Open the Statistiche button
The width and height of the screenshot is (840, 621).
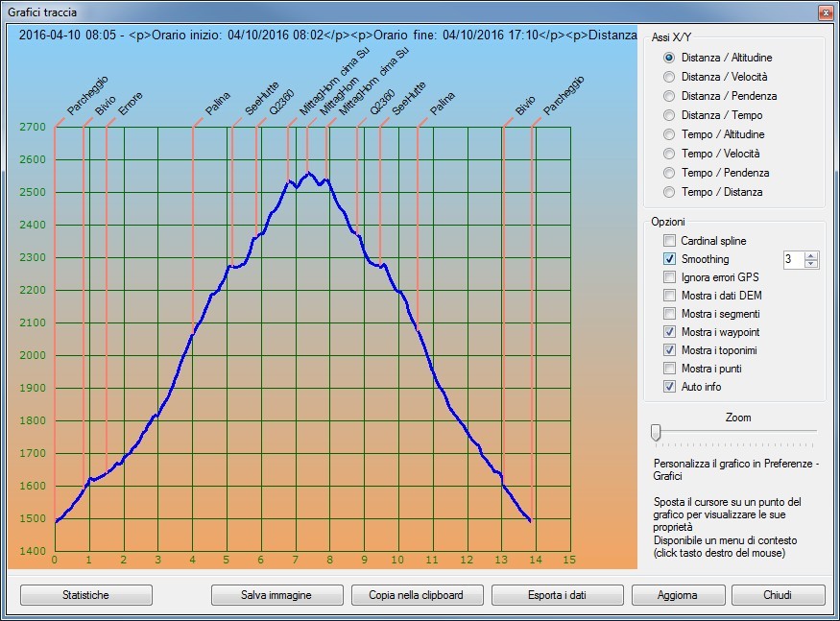(86, 595)
